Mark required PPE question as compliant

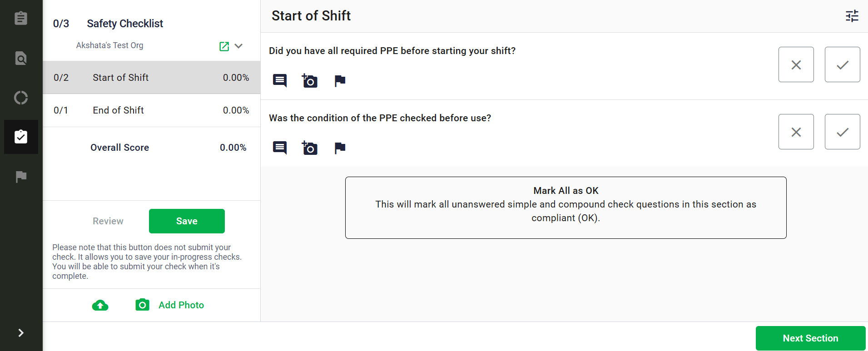point(842,64)
